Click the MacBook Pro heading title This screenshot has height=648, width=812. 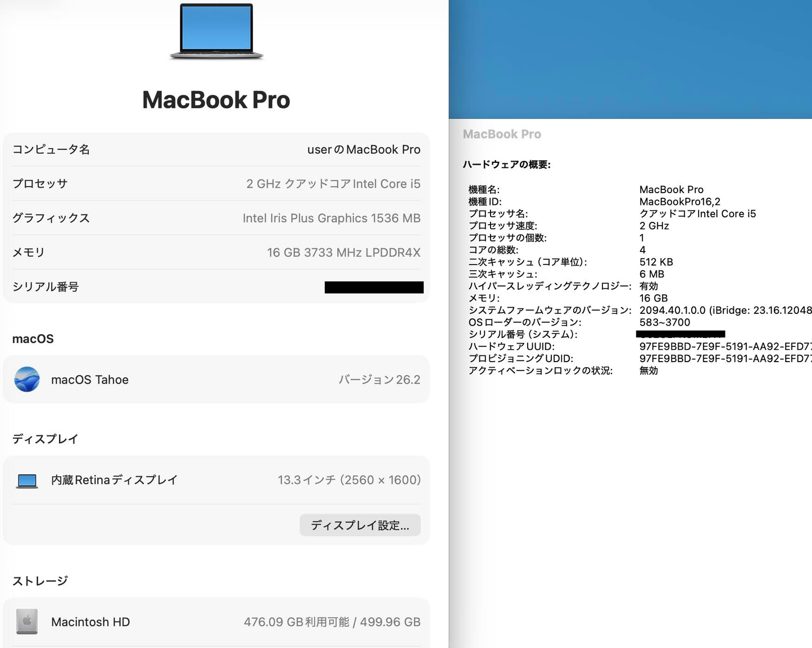[x=216, y=100]
